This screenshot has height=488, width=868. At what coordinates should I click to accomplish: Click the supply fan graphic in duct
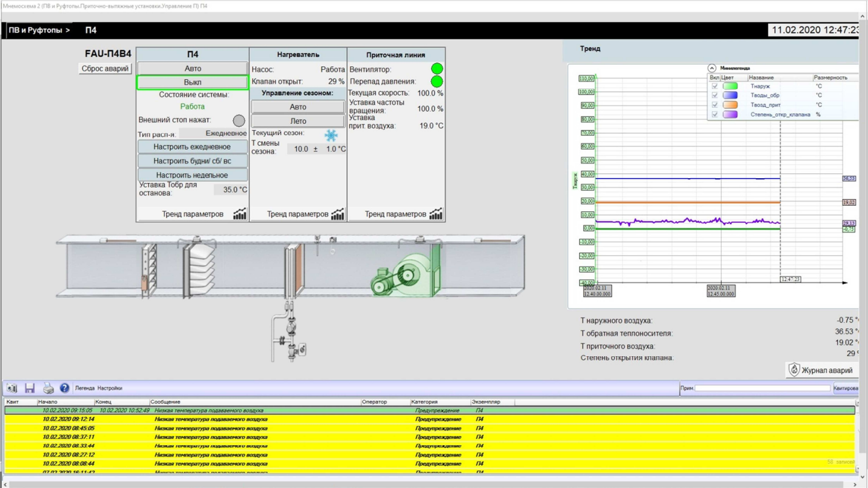click(407, 276)
